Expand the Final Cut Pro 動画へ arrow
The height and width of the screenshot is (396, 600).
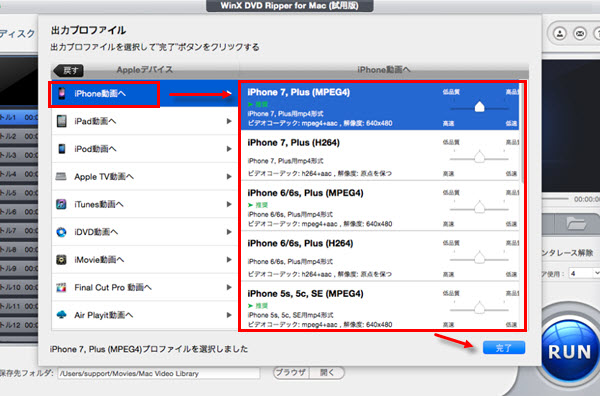(x=229, y=287)
